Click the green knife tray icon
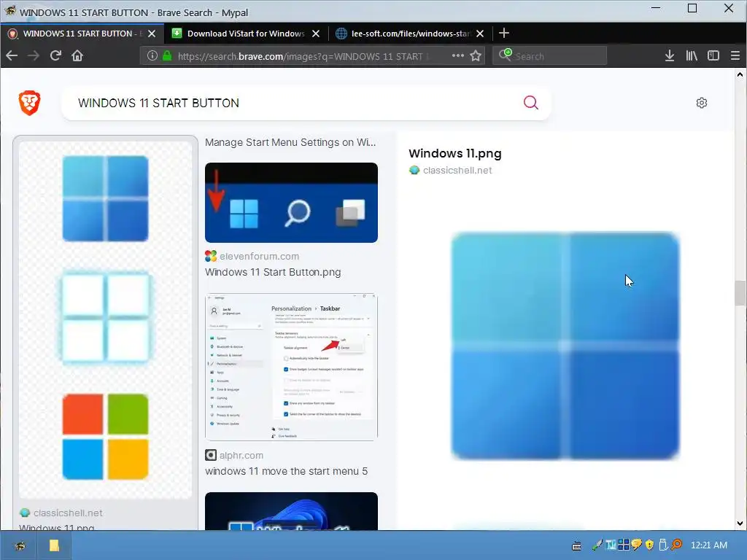The width and height of the screenshot is (747, 560). click(597, 544)
